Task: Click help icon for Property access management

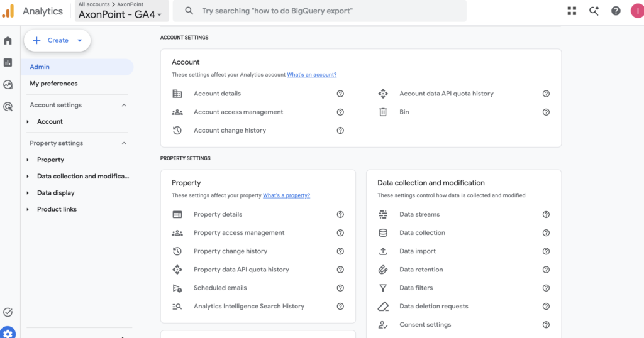Action: click(340, 233)
